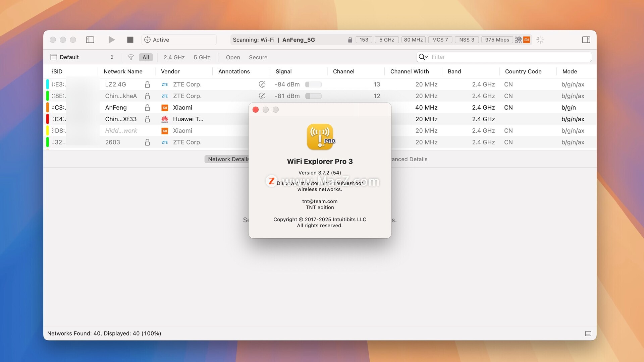
Task: Click the channel 153 badge
Action: click(364, 40)
